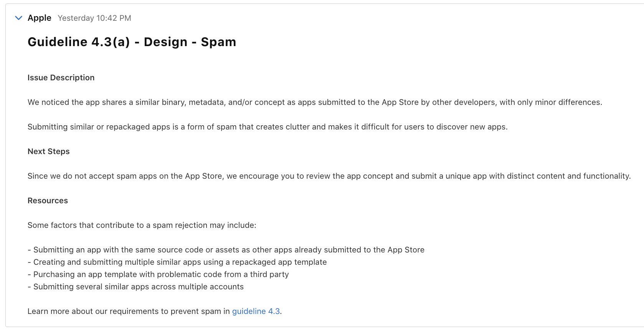Open the guideline 4.3 link
Viewport: 644px width, 332px height.
click(x=256, y=311)
